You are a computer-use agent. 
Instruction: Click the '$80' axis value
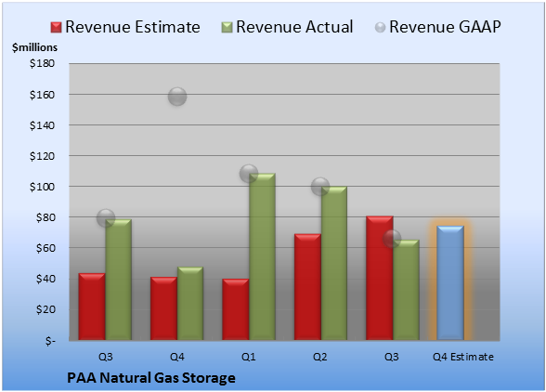45,217
